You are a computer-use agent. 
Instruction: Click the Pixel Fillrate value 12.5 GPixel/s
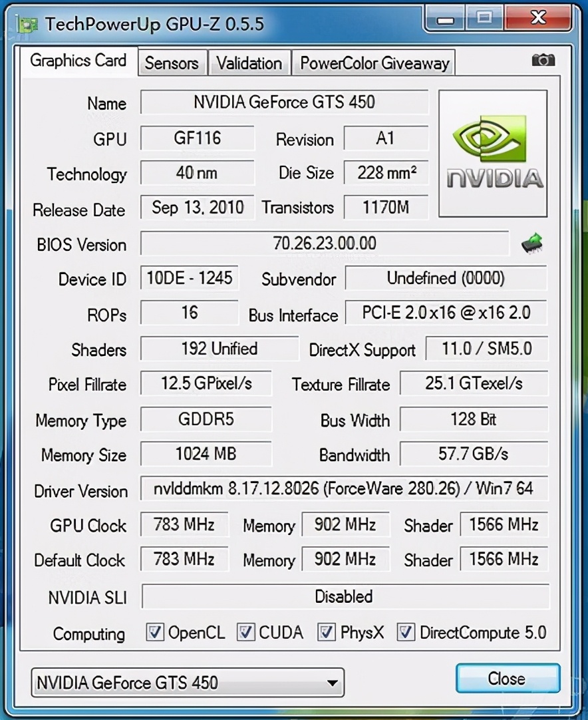pyautogui.click(x=206, y=383)
